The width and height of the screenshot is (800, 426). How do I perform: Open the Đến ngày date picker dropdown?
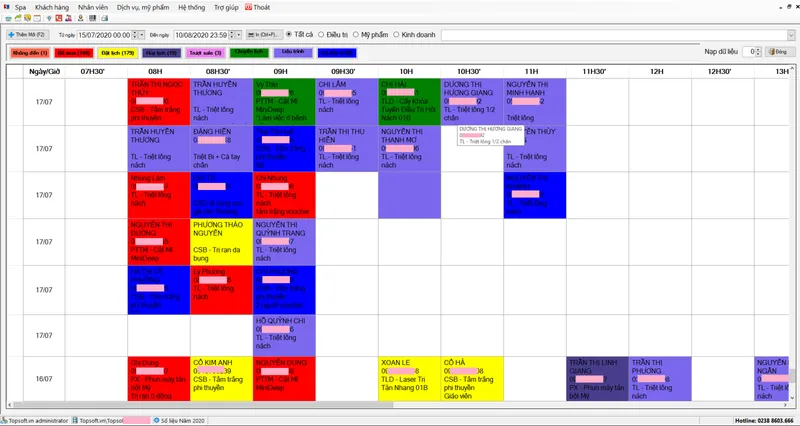239,35
